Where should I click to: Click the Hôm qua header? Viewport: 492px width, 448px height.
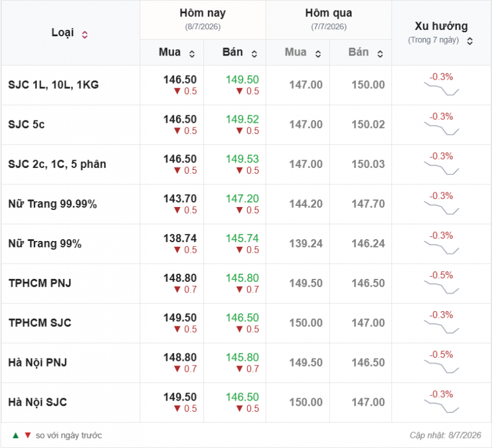point(328,13)
